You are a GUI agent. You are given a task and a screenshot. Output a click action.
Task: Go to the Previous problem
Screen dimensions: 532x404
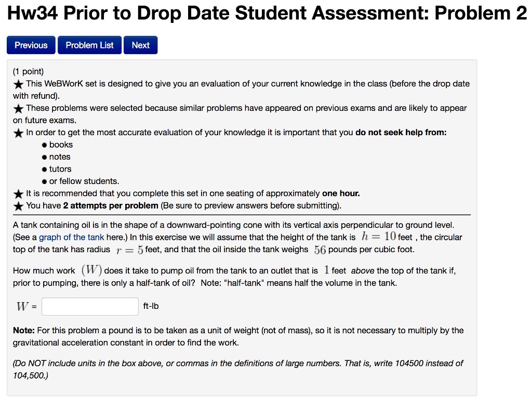(31, 45)
